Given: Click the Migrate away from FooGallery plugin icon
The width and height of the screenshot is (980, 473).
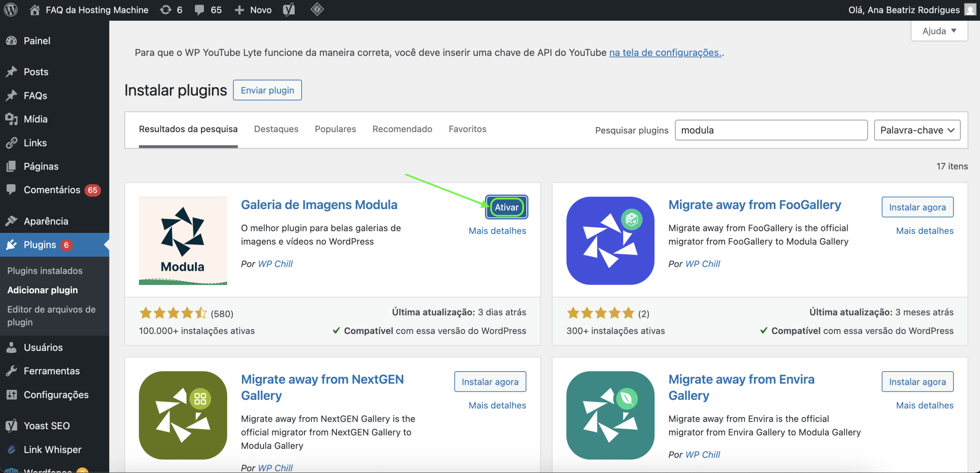Looking at the screenshot, I should pyautogui.click(x=610, y=241).
